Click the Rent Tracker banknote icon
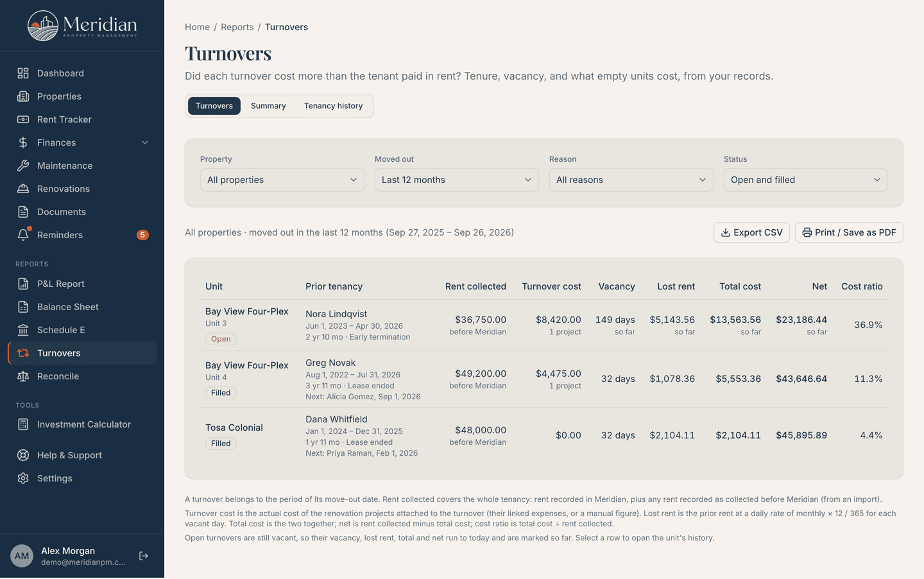924x579 pixels. [x=23, y=119]
